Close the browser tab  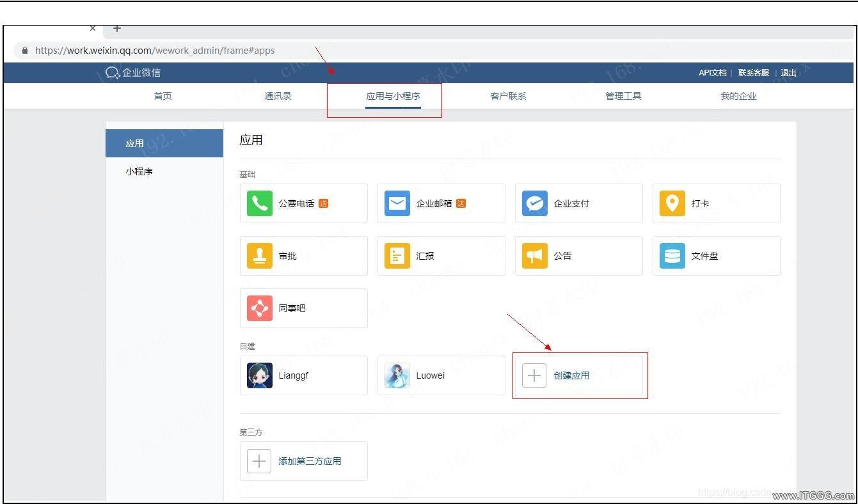click(93, 28)
